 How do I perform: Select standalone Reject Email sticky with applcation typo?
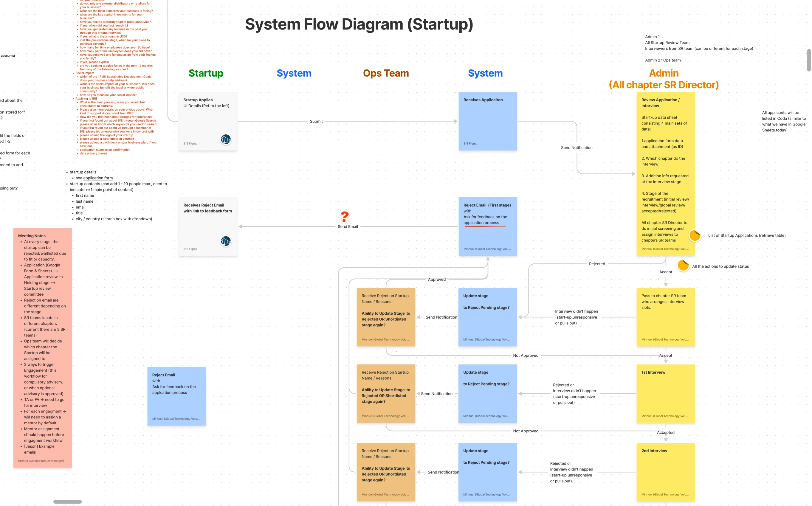click(176, 396)
